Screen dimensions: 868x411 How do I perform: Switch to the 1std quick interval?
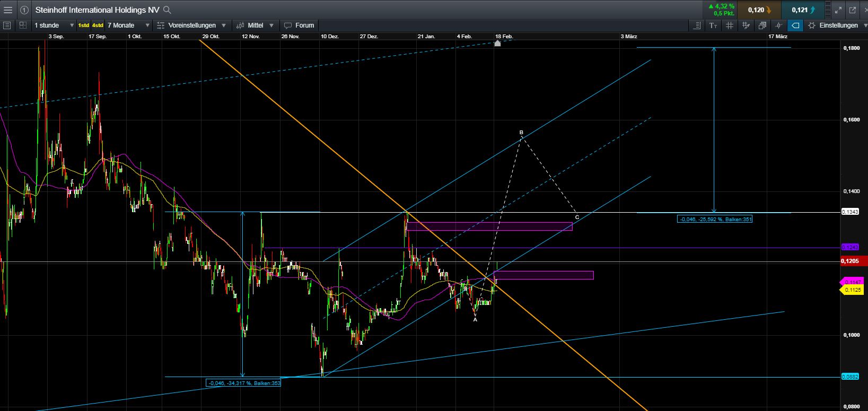84,25
